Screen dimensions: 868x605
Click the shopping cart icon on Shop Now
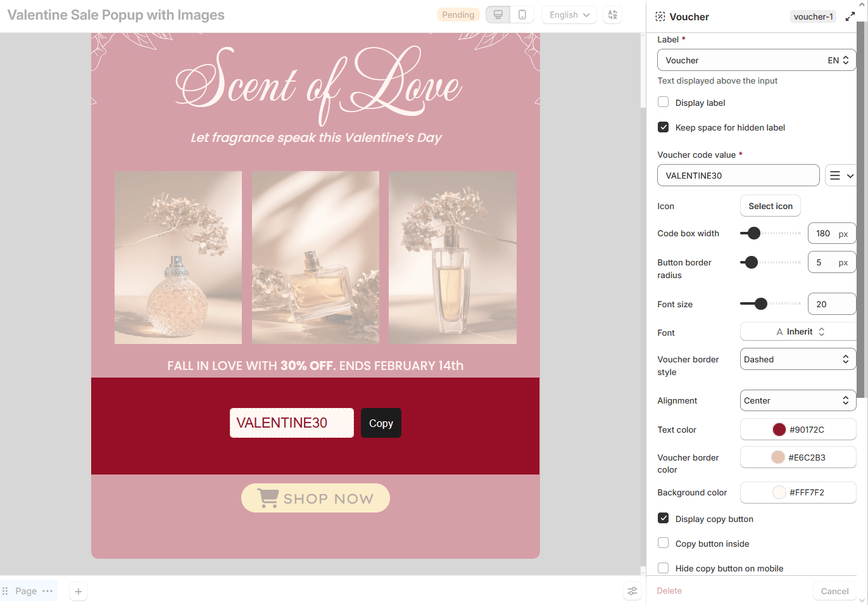268,498
